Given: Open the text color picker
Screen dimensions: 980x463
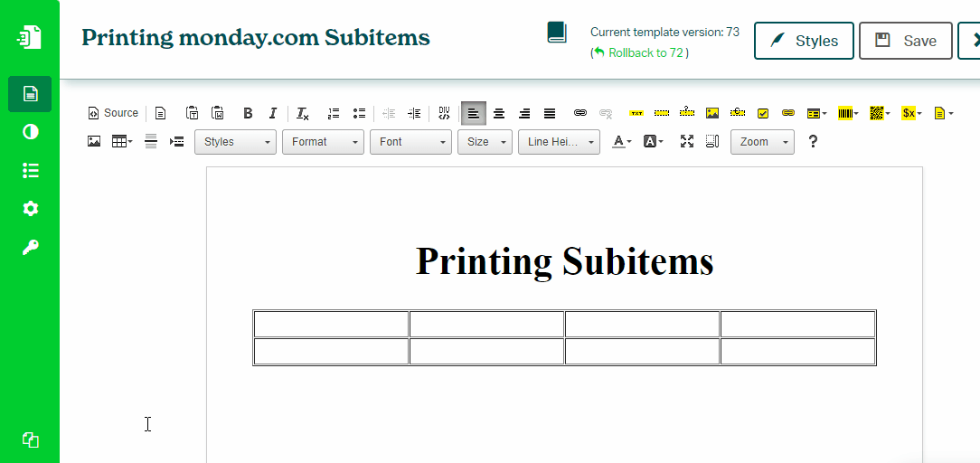Looking at the screenshot, I should 621,141.
